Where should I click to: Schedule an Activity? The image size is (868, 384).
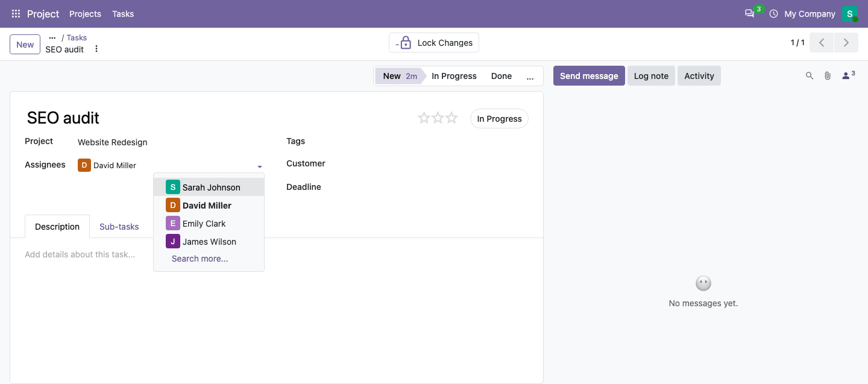699,76
